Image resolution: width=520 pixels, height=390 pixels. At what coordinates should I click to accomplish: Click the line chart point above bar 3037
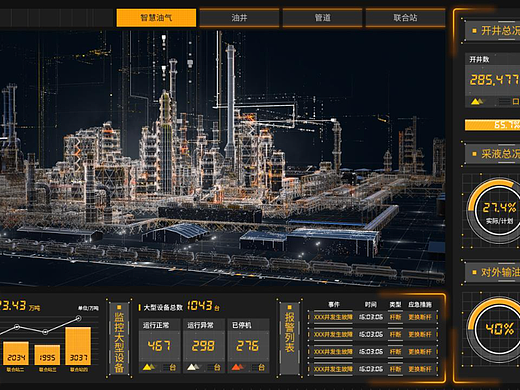click(78, 318)
